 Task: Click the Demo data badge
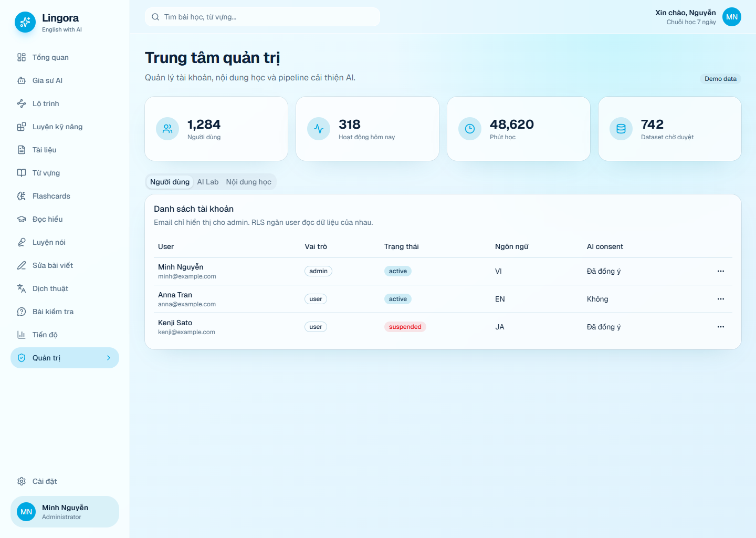(x=720, y=79)
